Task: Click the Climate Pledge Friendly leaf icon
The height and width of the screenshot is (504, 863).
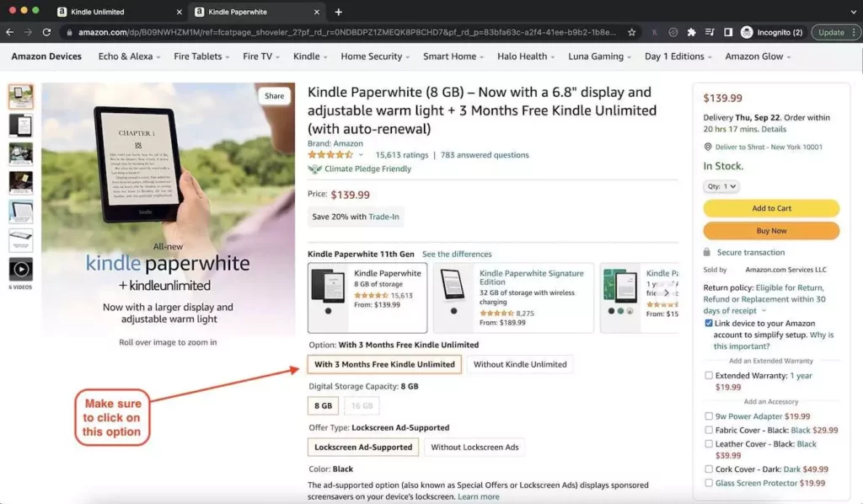Action: point(314,169)
